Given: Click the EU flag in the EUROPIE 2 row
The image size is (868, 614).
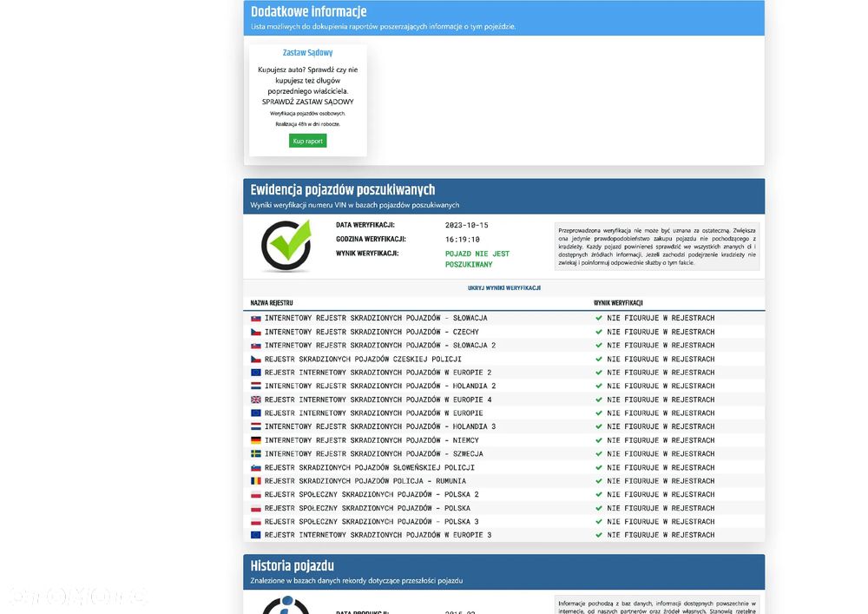Looking at the screenshot, I should tap(256, 373).
